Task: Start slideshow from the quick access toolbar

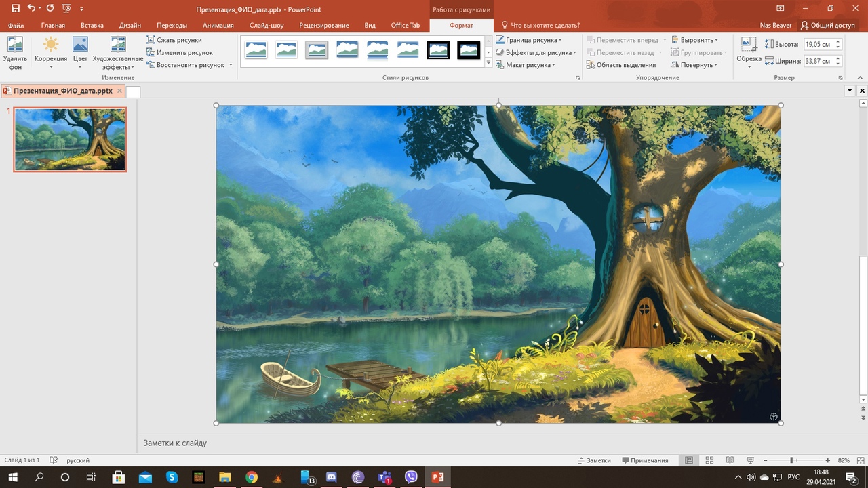Action: 66,9
